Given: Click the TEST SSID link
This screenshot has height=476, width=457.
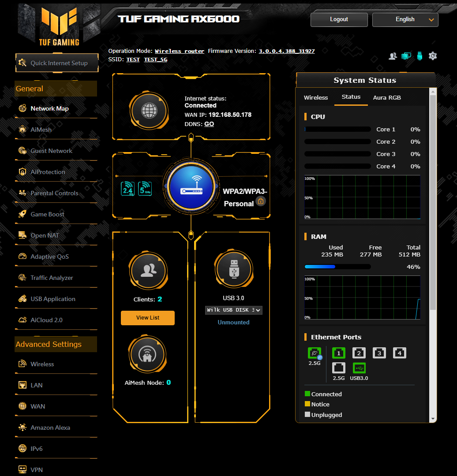Looking at the screenshot, I should coord(133,59).
